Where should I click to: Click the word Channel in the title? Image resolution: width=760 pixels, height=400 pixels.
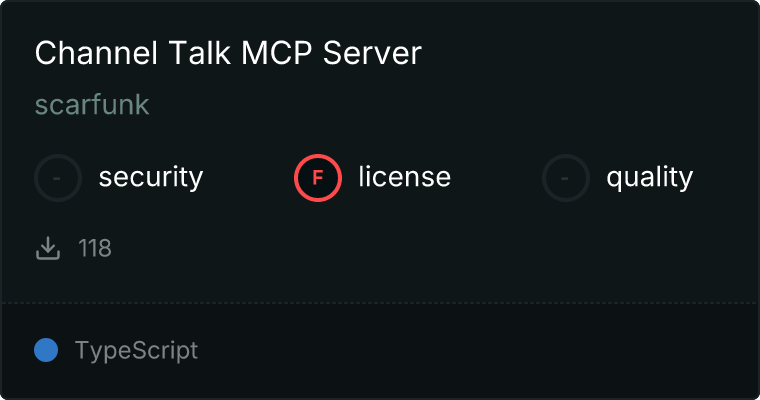(96, 52)
